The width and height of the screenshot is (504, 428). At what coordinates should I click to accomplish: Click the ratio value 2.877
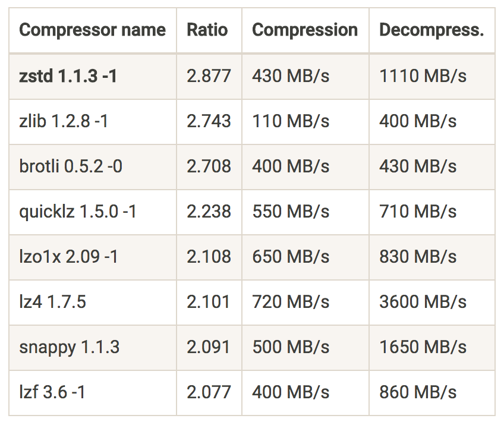(x=209, y=75)
